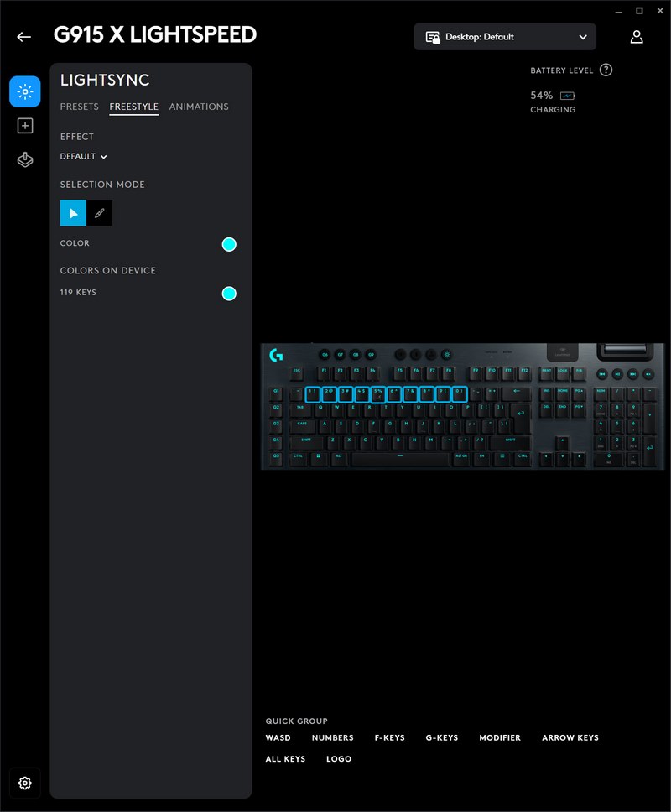The image size is (671, 812).
Task: Switch to the PRESETS tab
Action: [x=79, y=107]
